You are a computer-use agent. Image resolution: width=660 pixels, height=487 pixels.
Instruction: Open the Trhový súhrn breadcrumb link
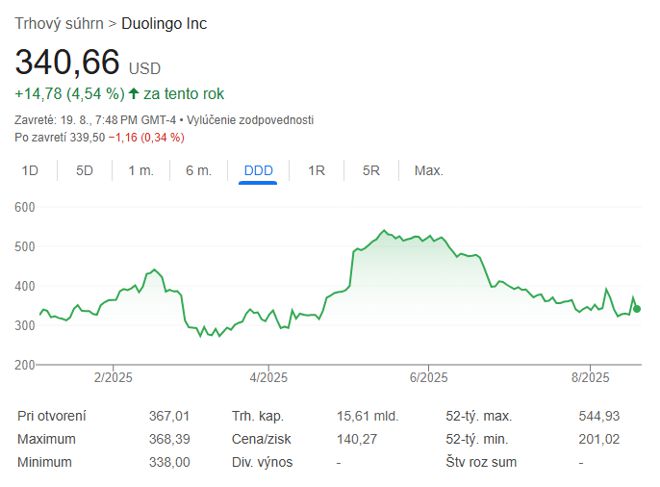pyautogui.click(x=59, y=24)
